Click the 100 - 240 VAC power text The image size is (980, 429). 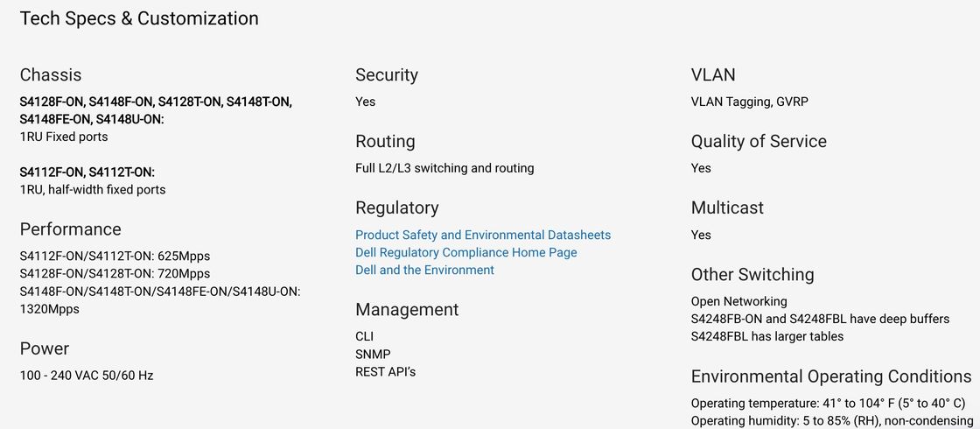[87, 376]
